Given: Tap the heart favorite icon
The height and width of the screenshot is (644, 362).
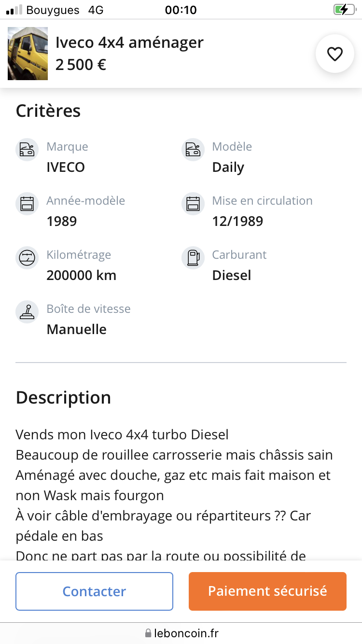Looking at the screenshot, I should (335, 55).
